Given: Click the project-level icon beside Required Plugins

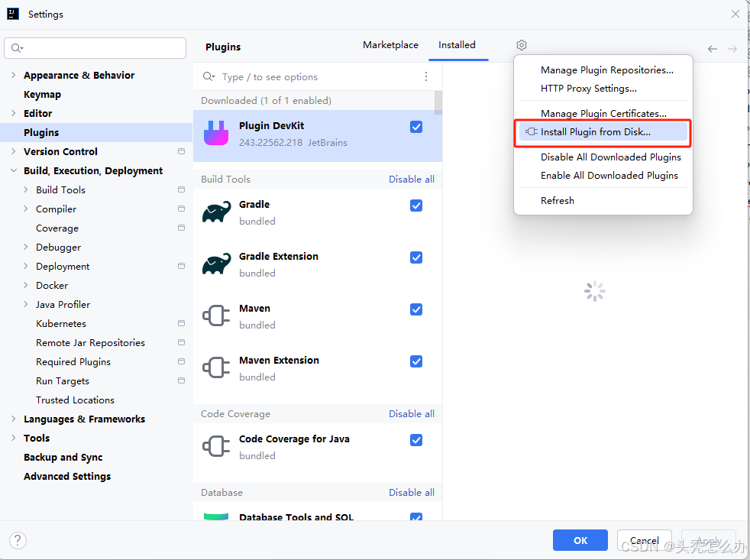Looking at the screenshot, I should click(181, 361).
